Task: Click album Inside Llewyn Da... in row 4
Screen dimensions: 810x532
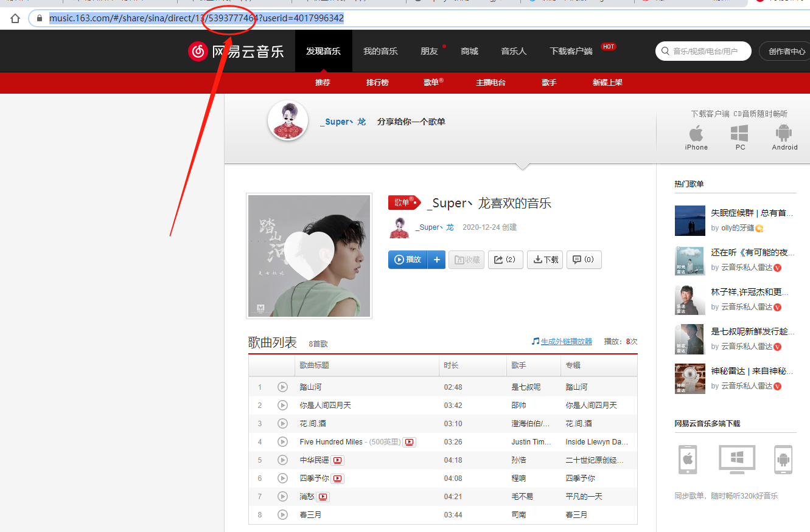Action: point(597,441)
